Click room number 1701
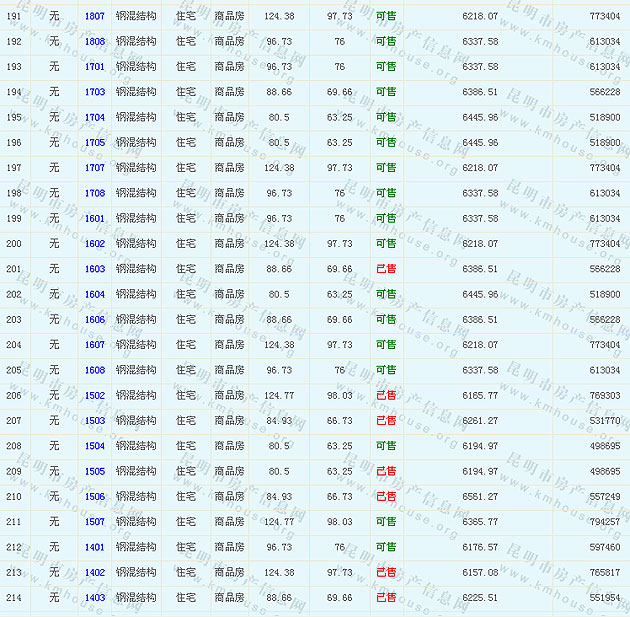Viewport: 630px width, 617px height. pyautogui.click(x=95, y=67)
